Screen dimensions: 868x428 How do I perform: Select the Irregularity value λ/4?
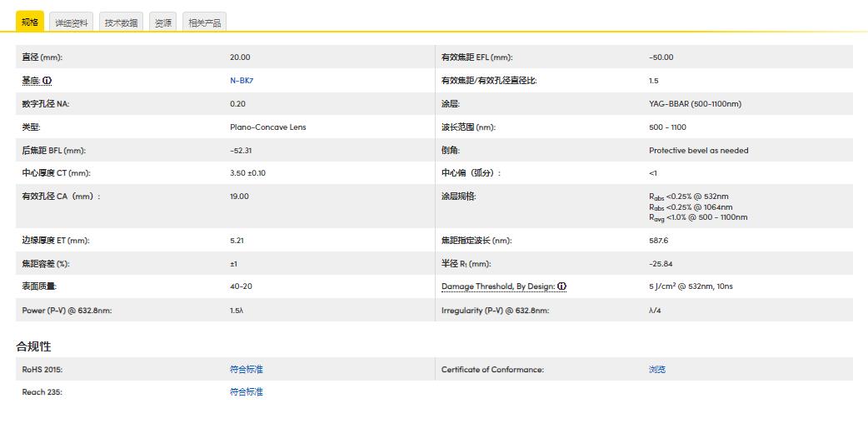click(x=654, y=310)
